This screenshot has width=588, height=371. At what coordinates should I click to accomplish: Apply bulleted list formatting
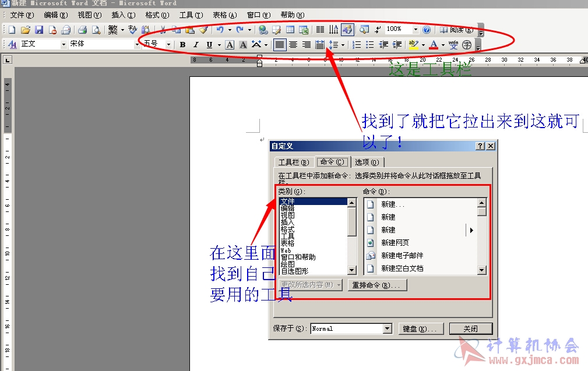point(370,45)
